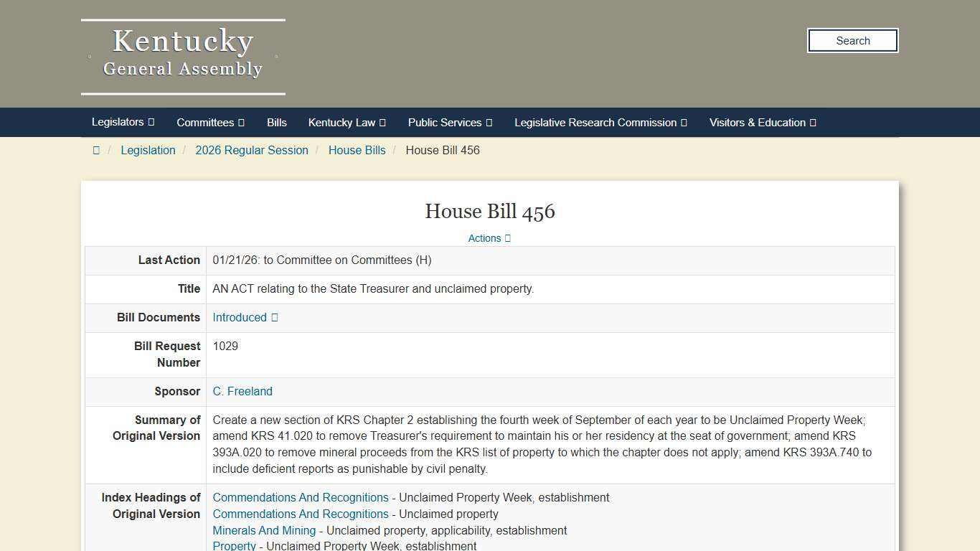Open the Legislators menu
980x551 pixels.
(x=123, y=122)
